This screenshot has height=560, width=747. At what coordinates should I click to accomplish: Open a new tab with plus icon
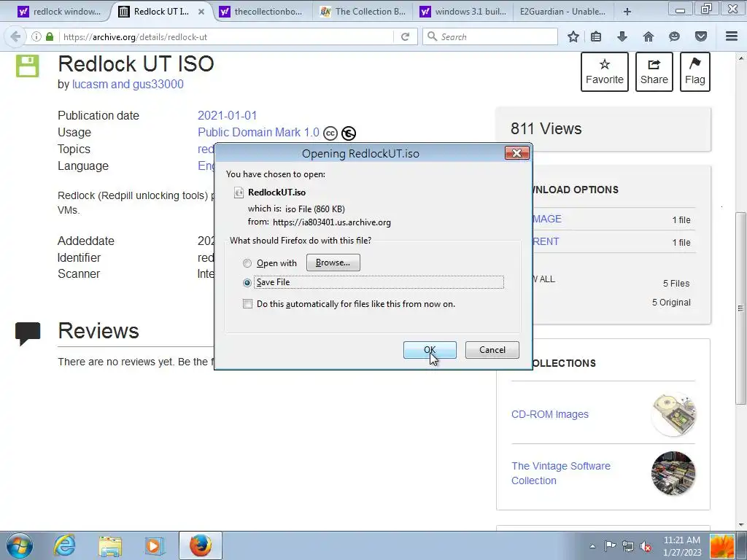(627, 12)
